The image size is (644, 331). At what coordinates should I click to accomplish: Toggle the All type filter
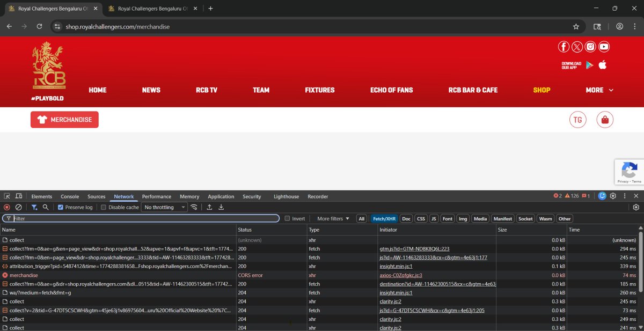click(x=362, y=218)
